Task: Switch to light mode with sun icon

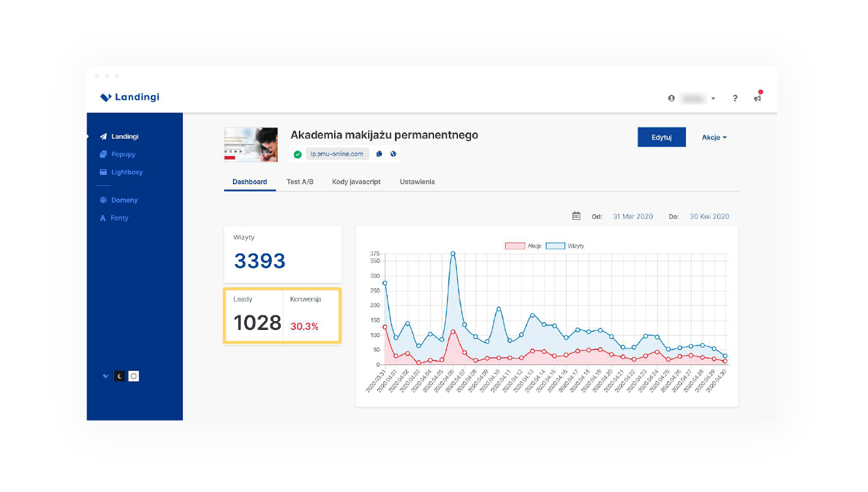Action: 134,376
